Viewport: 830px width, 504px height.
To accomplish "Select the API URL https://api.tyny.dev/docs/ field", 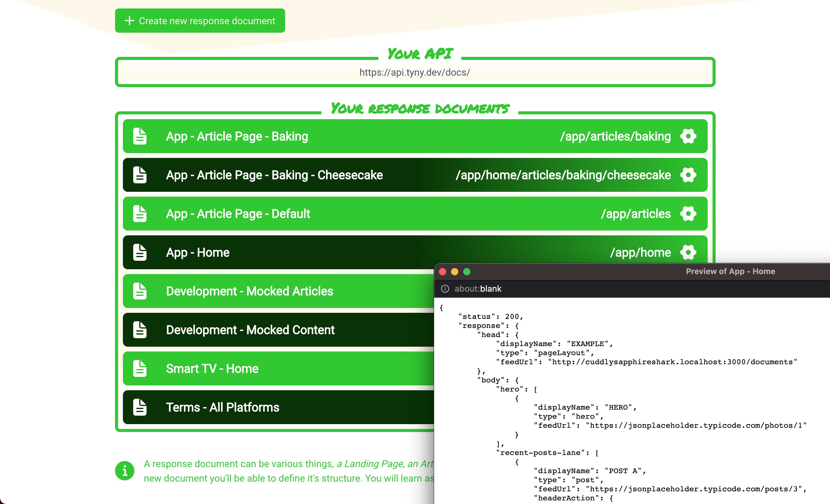I will pyautogui.click(x=415, y=72).
